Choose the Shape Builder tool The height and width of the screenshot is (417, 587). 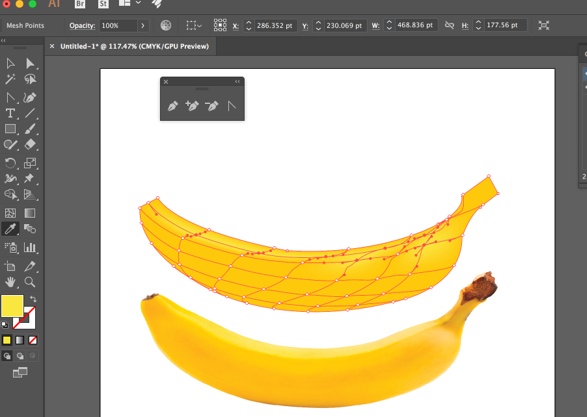10,194
